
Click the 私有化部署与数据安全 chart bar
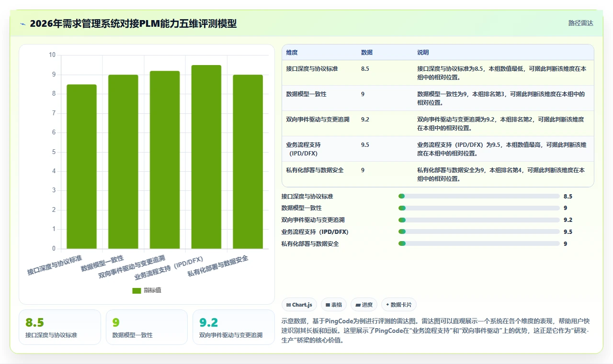coord(248,162)
